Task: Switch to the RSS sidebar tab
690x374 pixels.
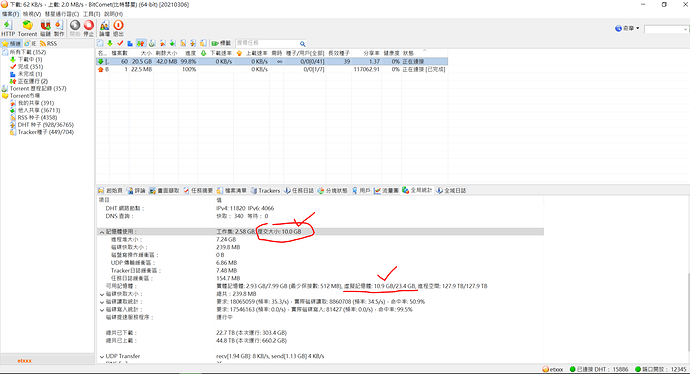Action: pos(48,44)
